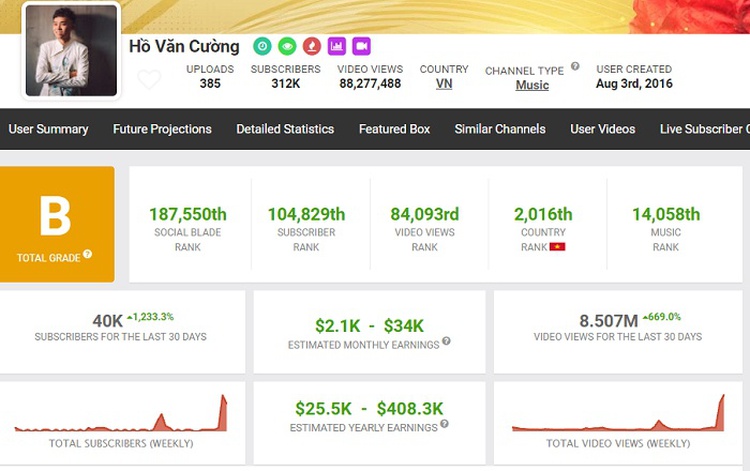750x471 pixels.
Task: View the User Videos tab
Action: pos(603,129)
